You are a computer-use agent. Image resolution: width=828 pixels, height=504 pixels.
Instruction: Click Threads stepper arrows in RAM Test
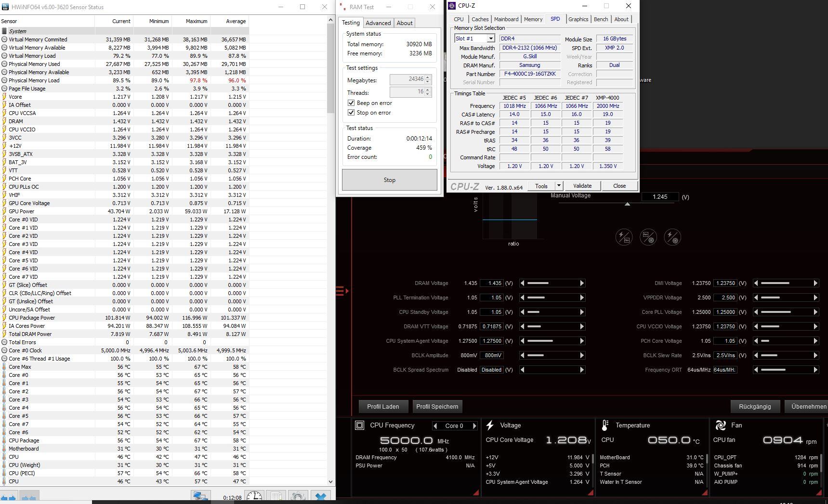pos(428,92)
